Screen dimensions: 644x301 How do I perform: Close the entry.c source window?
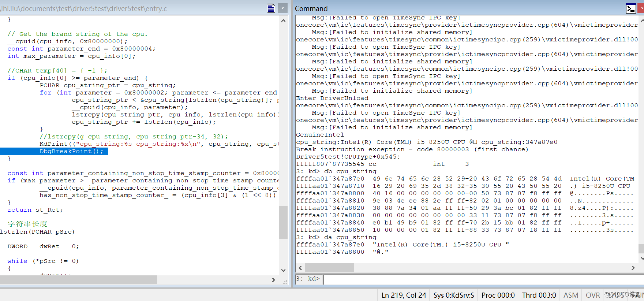tap(283, 8)
